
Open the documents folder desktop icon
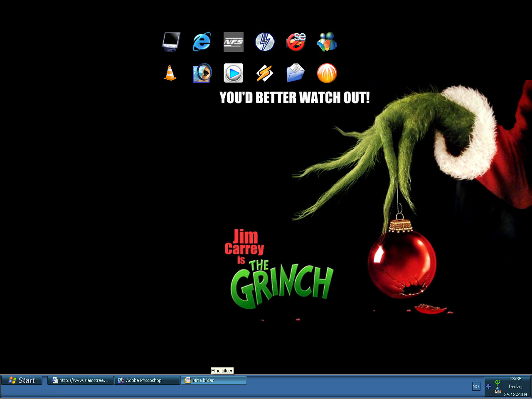tap(296, 73)
